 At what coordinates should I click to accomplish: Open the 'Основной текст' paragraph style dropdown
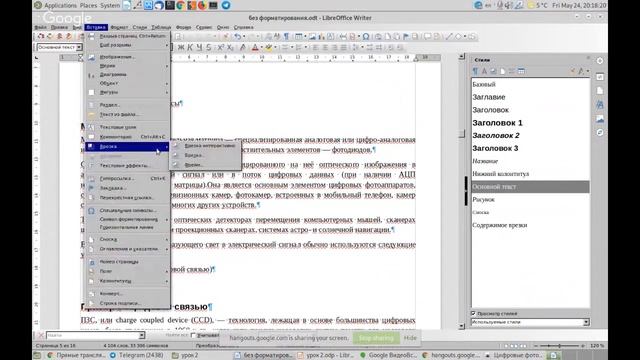[x=79, y=47]
